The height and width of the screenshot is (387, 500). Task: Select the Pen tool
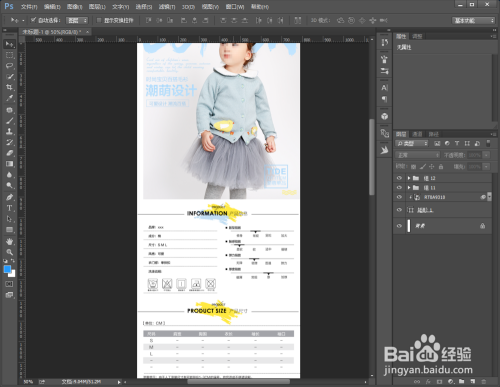[x=9, y=197]
